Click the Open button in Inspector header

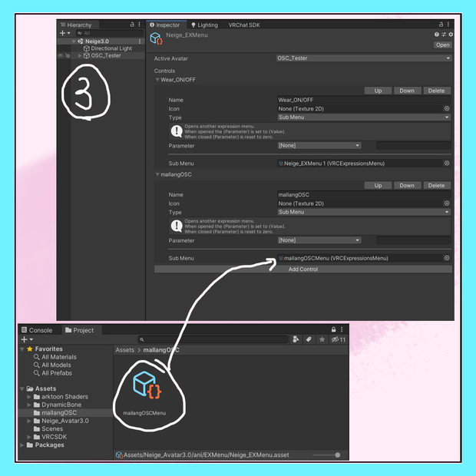click(x=442, y=45)
